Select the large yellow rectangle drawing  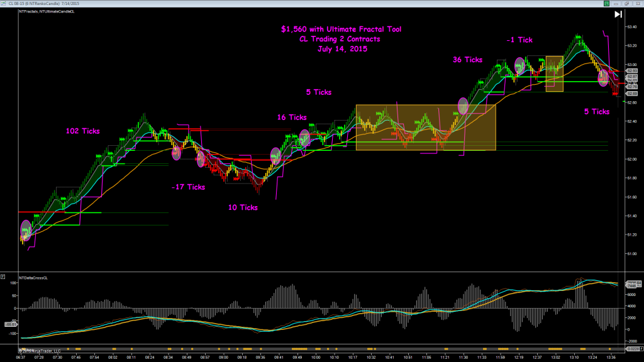(x=426, y=128)
